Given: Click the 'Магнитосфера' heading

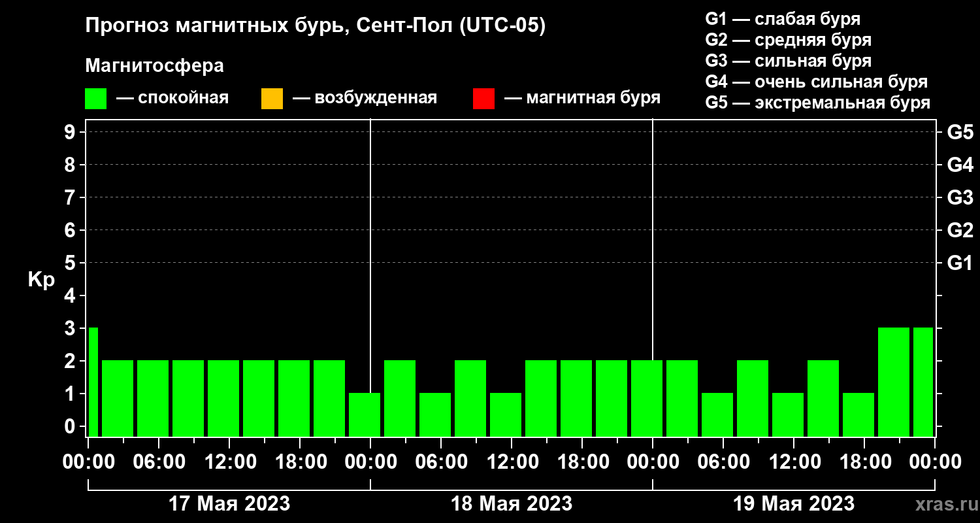Looking at the screenshot, I should tap(154, 66).
